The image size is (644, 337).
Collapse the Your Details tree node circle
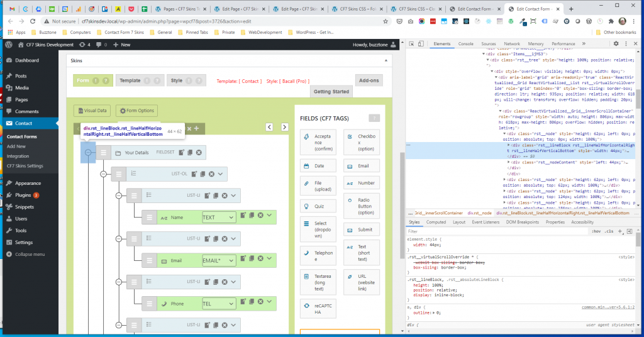[x=88, y=153]
